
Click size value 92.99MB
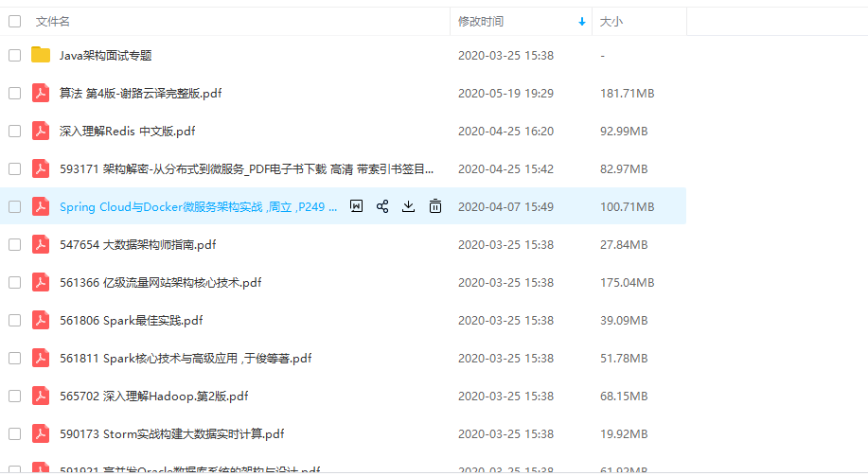[x=624, y=132]
